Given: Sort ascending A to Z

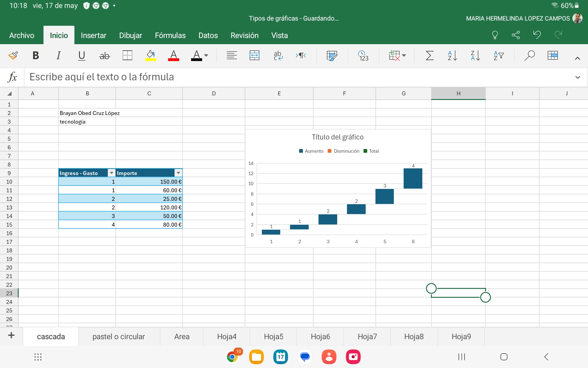Looking at the screenshot, I should click(x=452, y=56).
